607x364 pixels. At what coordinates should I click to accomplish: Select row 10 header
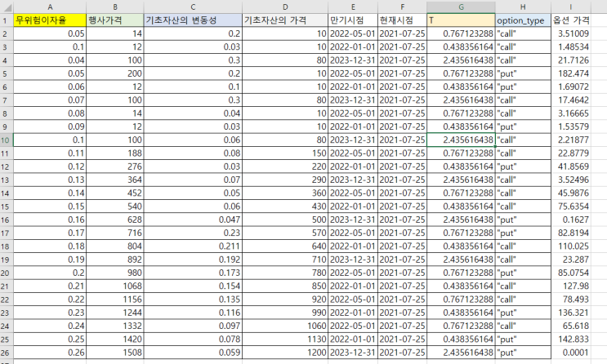point(7,140)
